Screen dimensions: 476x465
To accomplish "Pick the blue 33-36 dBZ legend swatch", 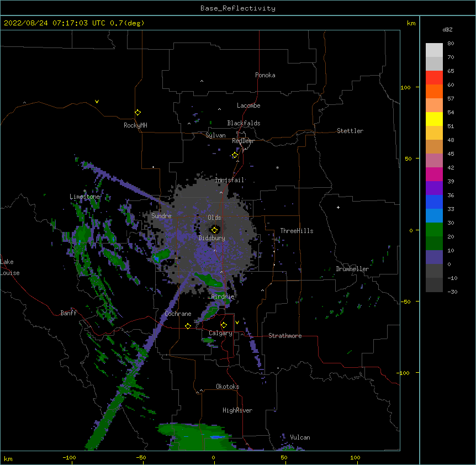I will (x=434, y=202).
